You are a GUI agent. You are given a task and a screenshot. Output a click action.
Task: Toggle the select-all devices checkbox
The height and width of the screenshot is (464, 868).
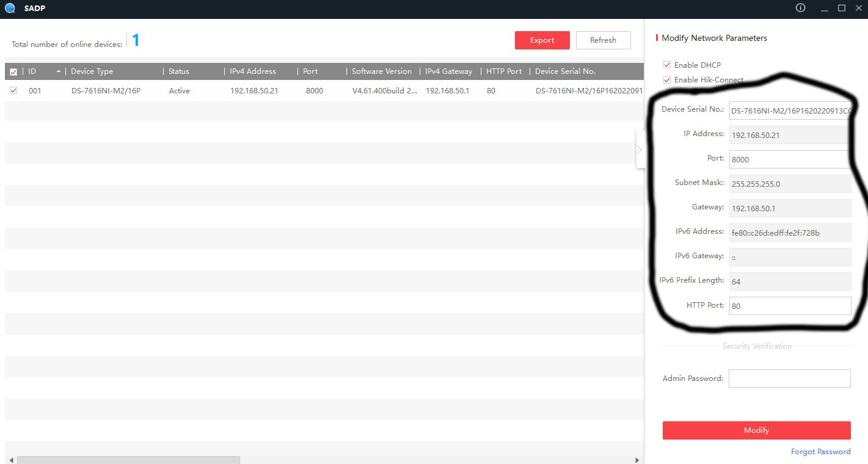(x=13, y=72)
